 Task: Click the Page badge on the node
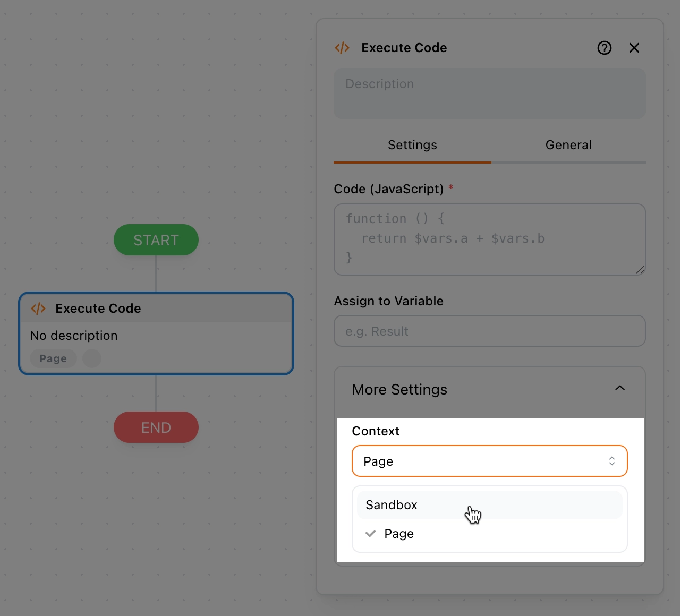[x=53, y=358]
